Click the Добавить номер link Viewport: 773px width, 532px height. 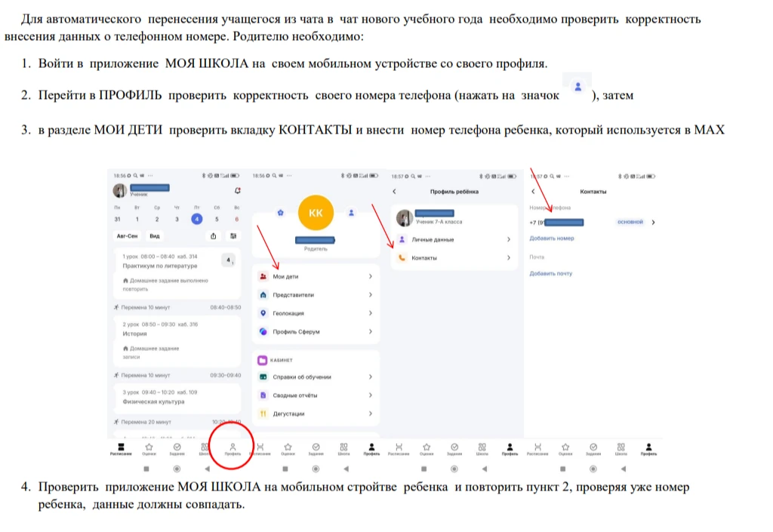pyautogui.click(x=552, y=238)
